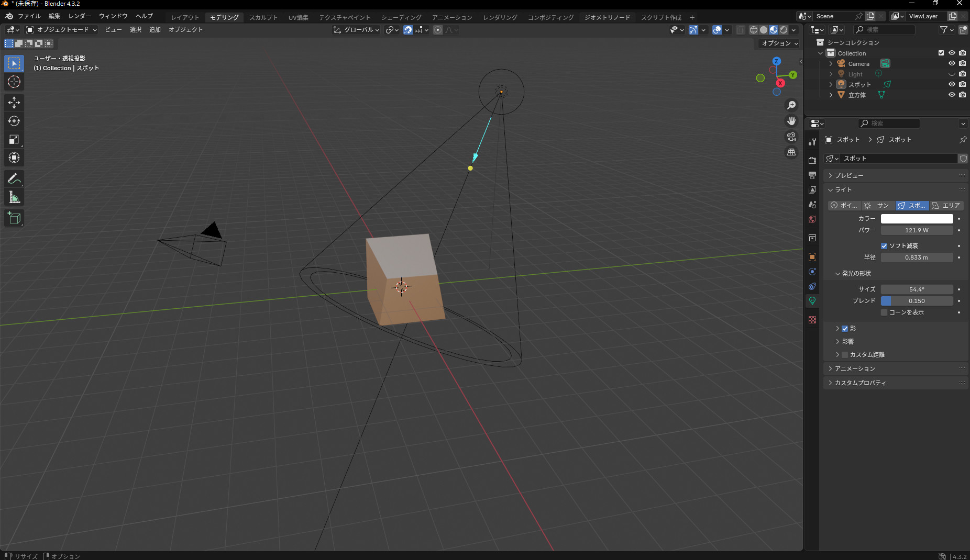Select the Measure tool
The width and height of the screenshot is (970, 560).
[x=14, y=197]
